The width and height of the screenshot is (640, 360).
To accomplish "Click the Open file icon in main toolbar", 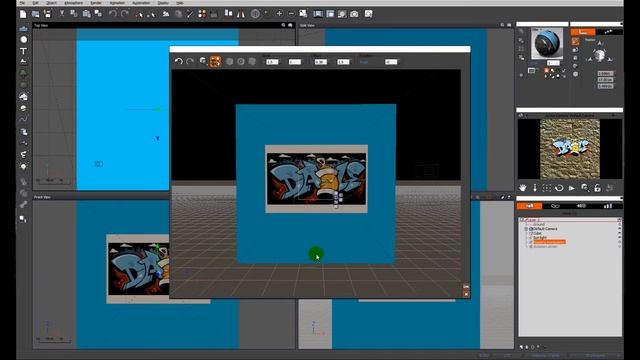I will click(x=36, y=14).
